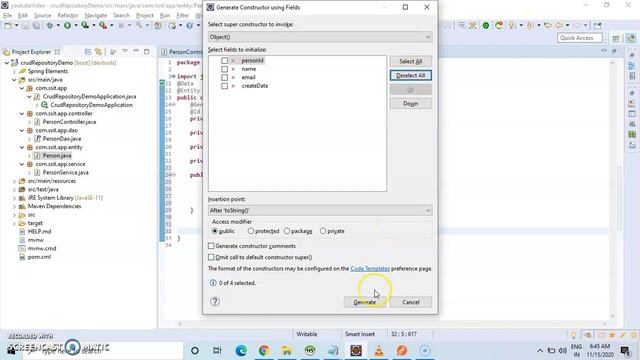Click the green Run toolbar icon
640x360 pixels.
pyautogui.click(x=67, y=25)
